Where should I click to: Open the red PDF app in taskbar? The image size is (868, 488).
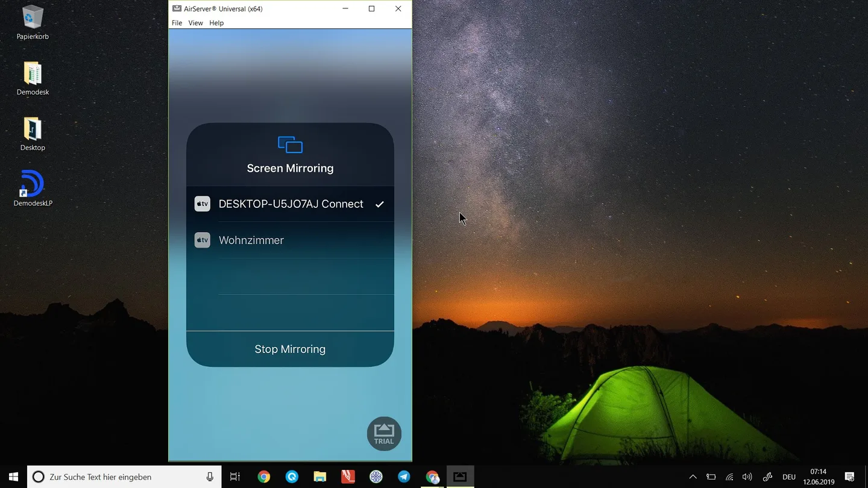348,477
